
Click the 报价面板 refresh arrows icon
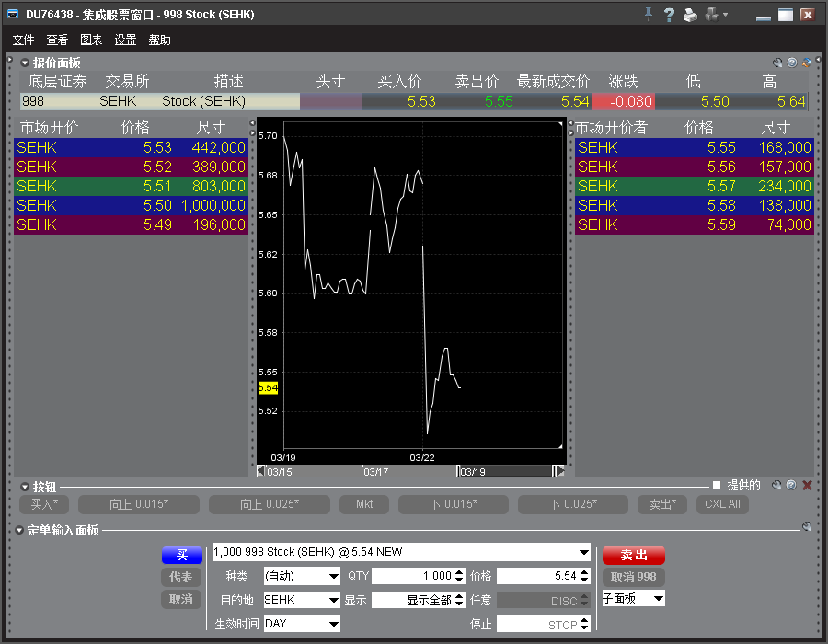click(x=806, y=63)
